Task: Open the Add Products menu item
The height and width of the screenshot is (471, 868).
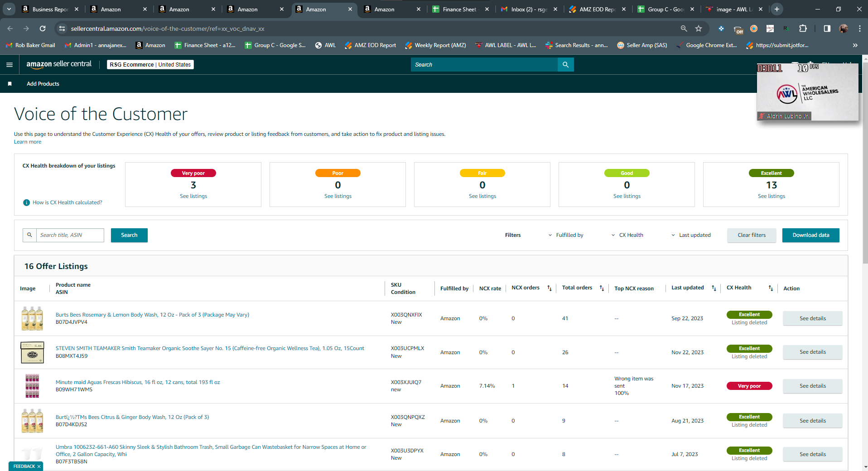Action: (x=43, y=84)
